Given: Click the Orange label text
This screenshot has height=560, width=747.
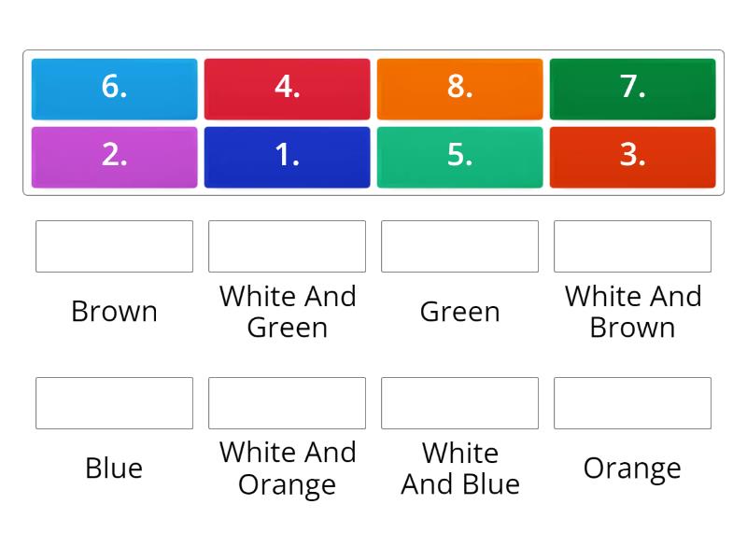Looking at the screenshot, I should pyautogui.click(x=633, y=469).
